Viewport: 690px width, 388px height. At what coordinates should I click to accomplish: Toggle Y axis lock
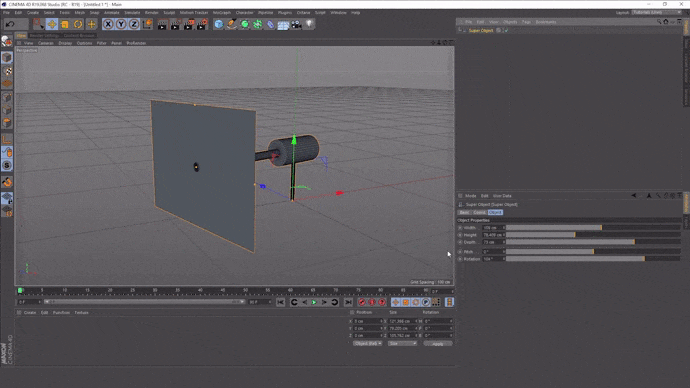point(121,24)
